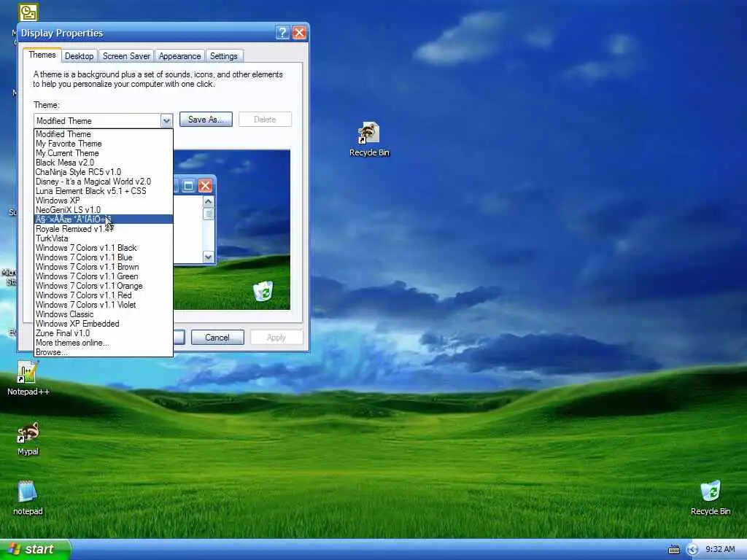
Task: Select Luna Element Black v5.1 + CSS
Action: pyautogui.click(x=104, y=191)
